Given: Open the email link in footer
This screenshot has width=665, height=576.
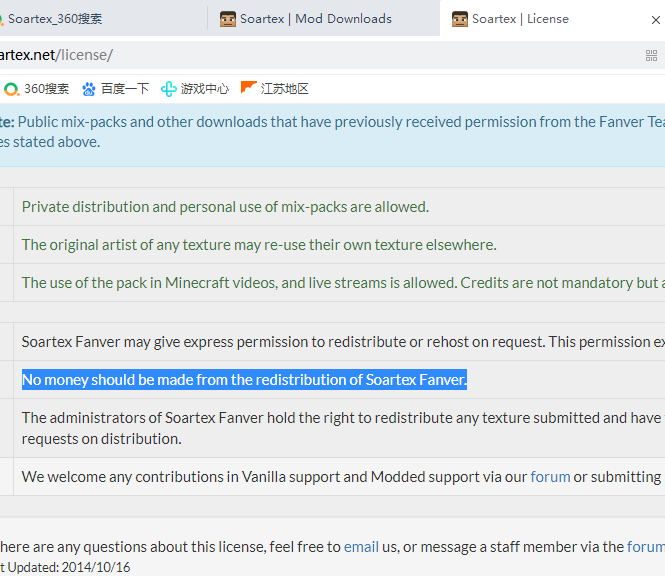Looking at the screenshot, I should [361, 547].
